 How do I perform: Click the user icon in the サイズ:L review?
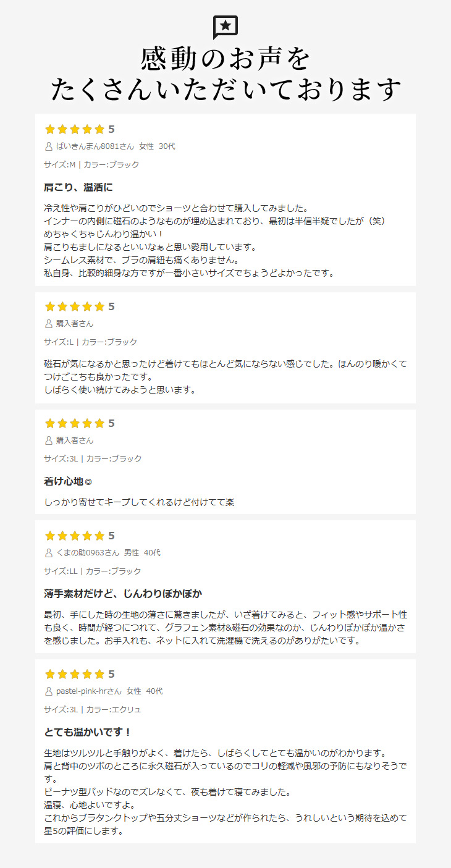pyautogui.click(x=49, y=324)
